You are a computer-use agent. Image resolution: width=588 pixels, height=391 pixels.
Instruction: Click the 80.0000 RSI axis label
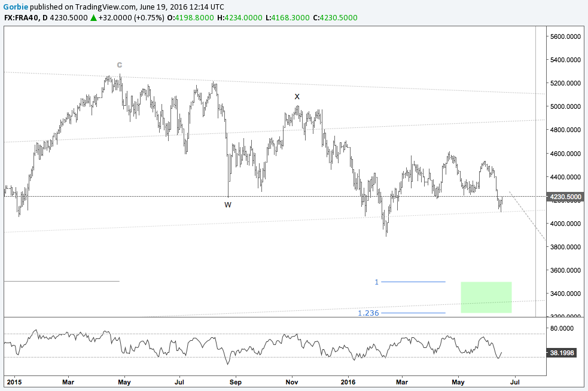point(562,328)
